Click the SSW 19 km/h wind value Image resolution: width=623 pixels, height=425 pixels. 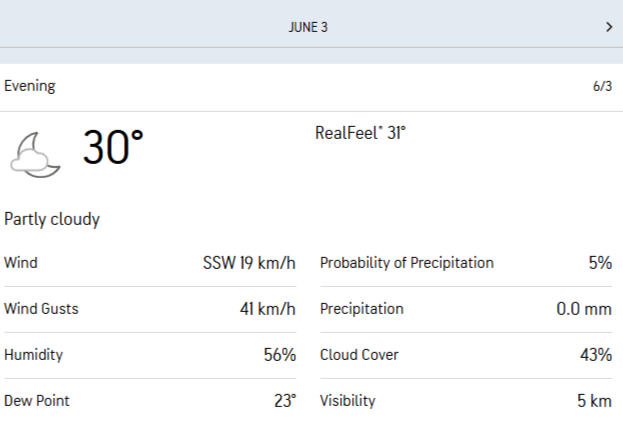pos(249,263)
